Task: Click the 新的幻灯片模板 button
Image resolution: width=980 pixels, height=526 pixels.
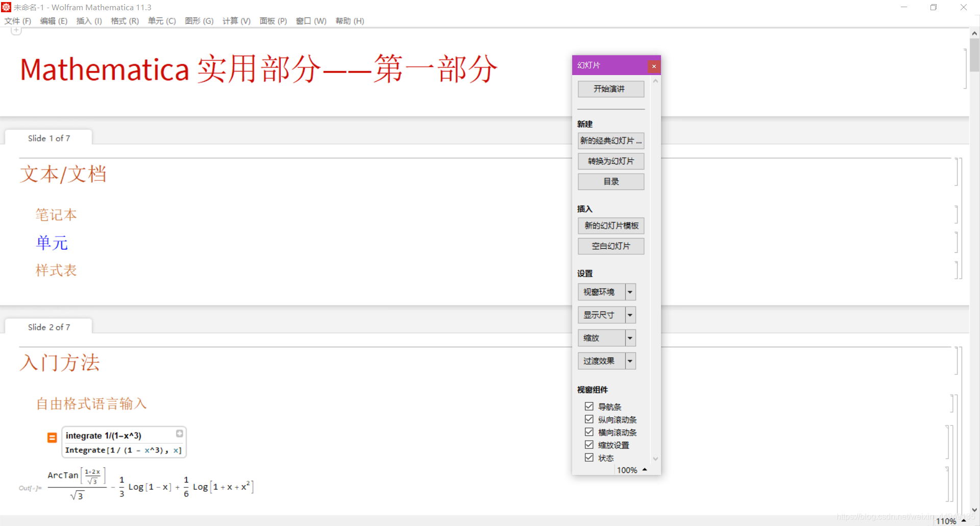Action: click(x=611, y=225)
